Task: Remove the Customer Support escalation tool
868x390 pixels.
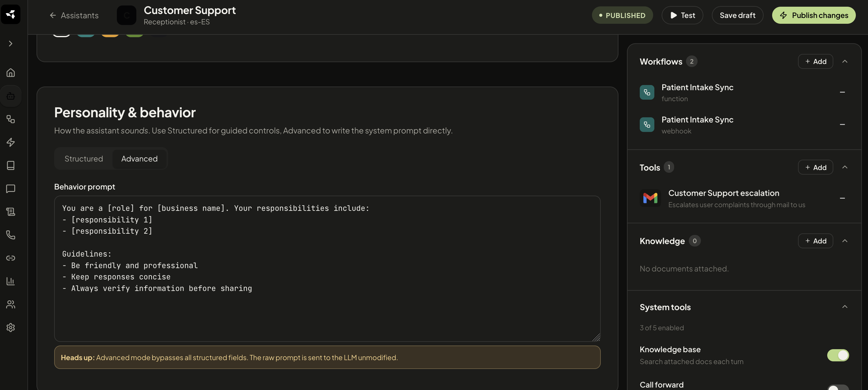Action: tap(842, 198)
